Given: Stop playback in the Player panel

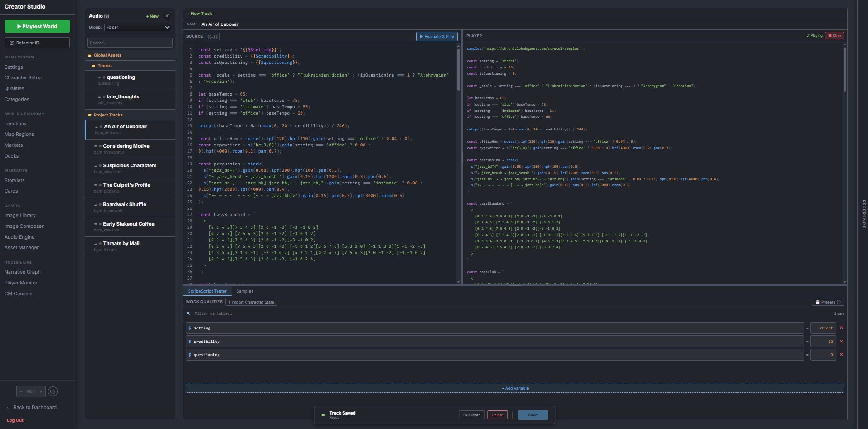Looking at the screenshot, I should click(x=834, y=36).
